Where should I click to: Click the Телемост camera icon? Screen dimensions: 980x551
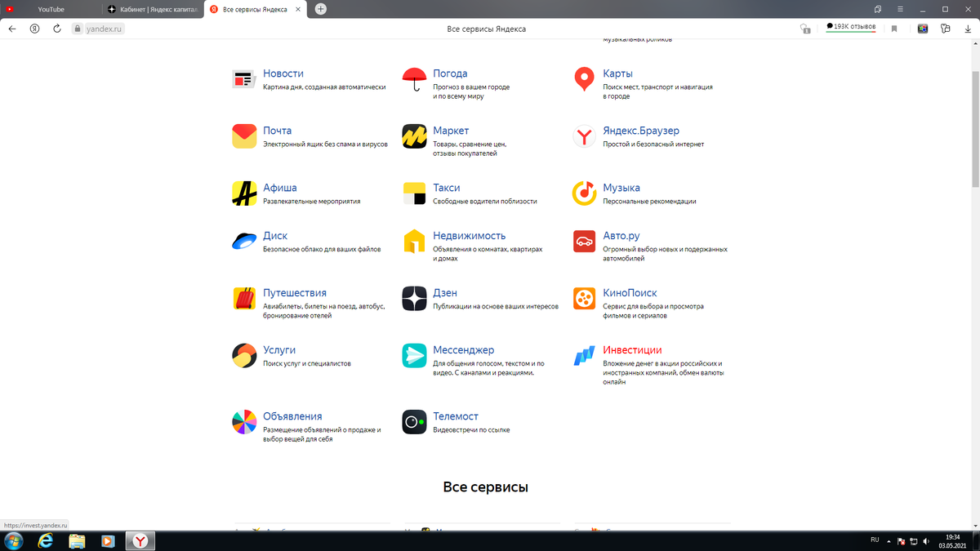click(414, 422)
